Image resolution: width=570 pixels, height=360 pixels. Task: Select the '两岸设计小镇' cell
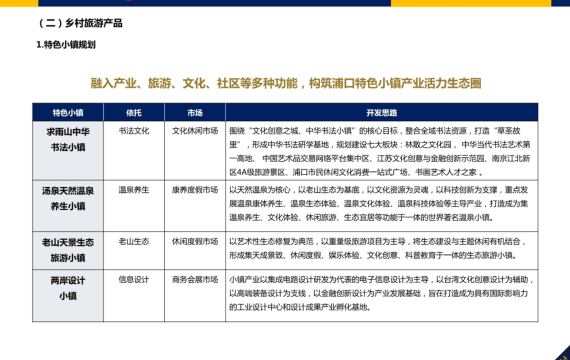tap(68, 296)
